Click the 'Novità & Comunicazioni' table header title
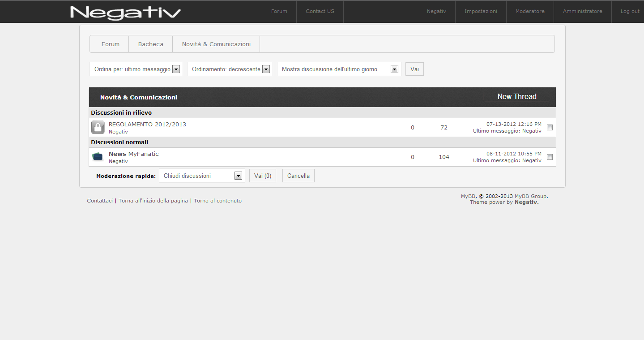The height and width of the screenshot is (340, 644). click(139, 97)
